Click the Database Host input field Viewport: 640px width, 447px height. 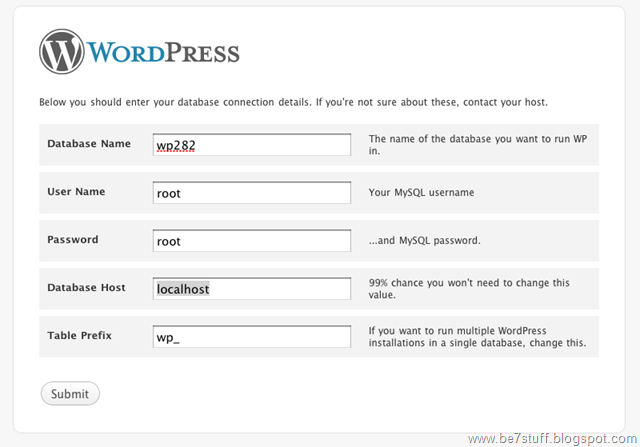(252, 289)
